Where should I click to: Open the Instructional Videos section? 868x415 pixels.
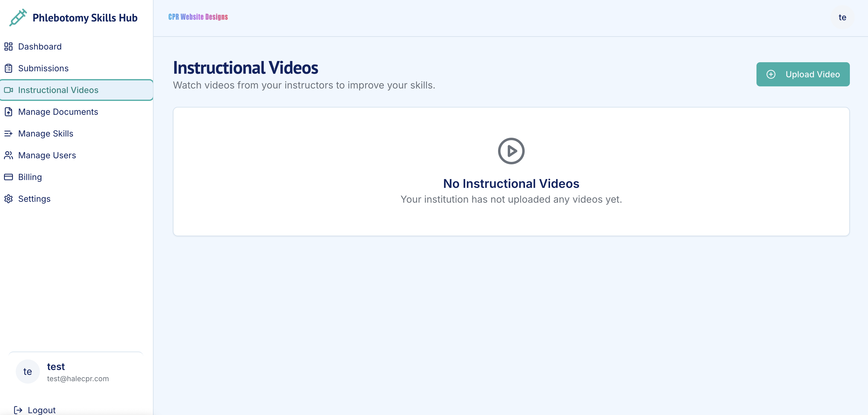click(58, 90)
